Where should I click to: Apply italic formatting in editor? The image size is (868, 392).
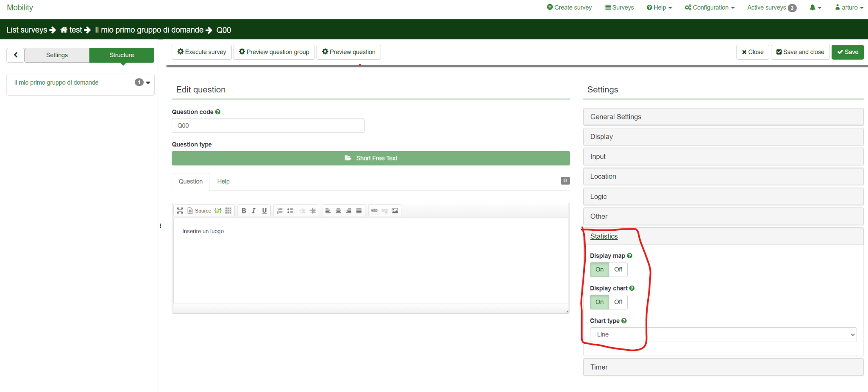[x=254, y=211]
